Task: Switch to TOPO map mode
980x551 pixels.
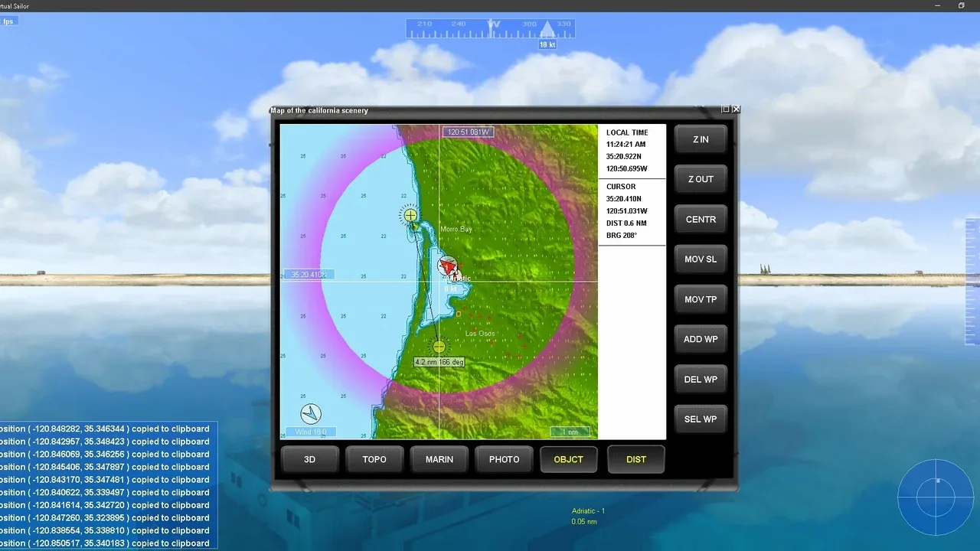Action: (374, 459)
